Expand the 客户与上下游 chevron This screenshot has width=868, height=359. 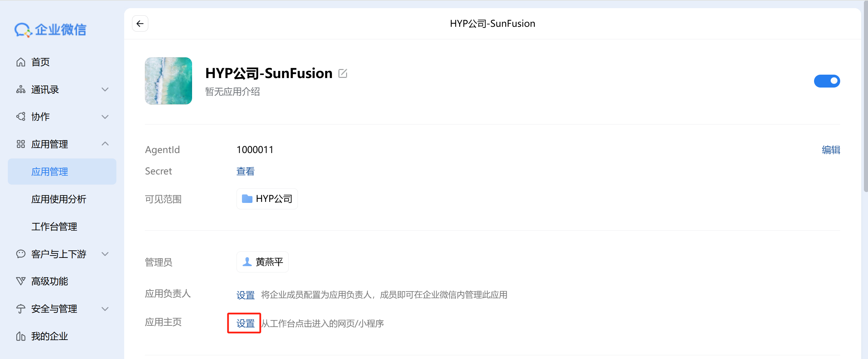105,254
